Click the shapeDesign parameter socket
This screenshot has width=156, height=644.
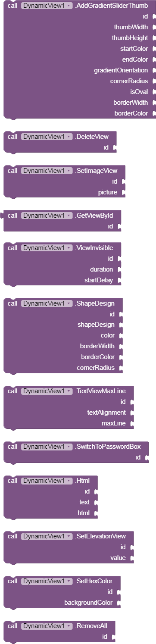click(x=120, y=325)
